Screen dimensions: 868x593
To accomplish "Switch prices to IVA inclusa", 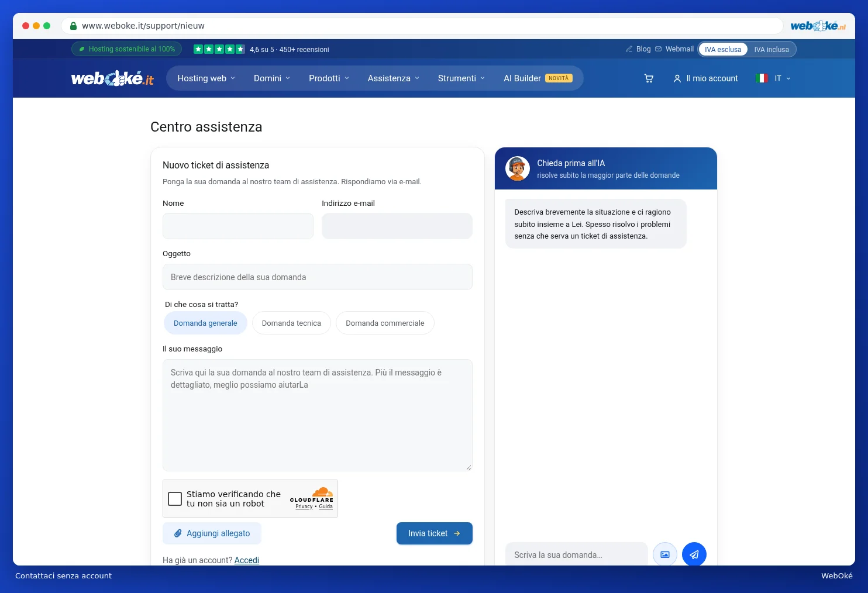I will [771, 50].
